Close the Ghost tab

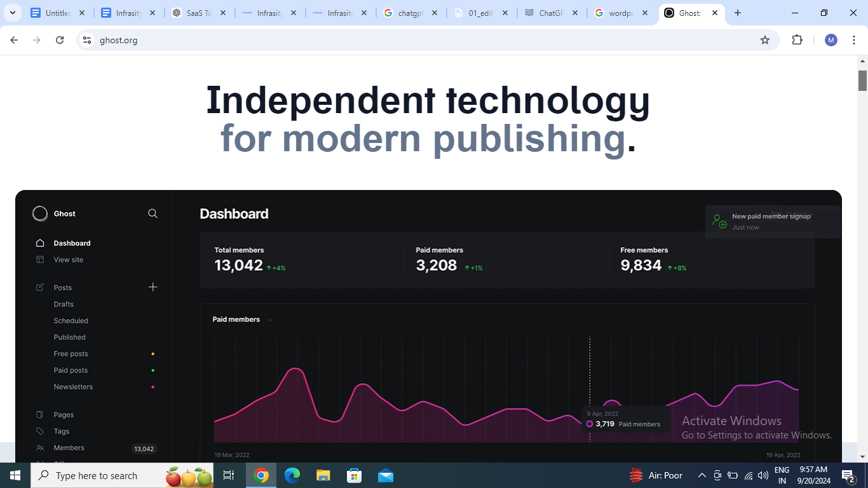715,13
